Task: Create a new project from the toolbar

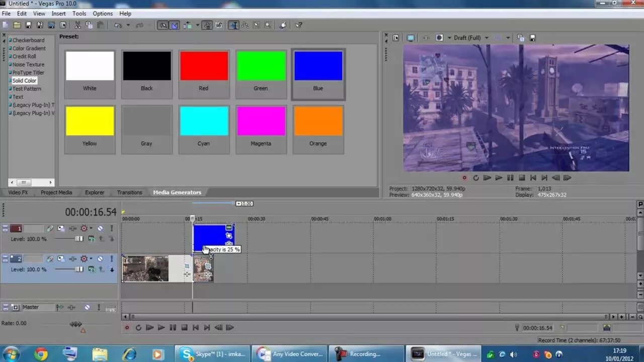Action: (x=5, y=25)
